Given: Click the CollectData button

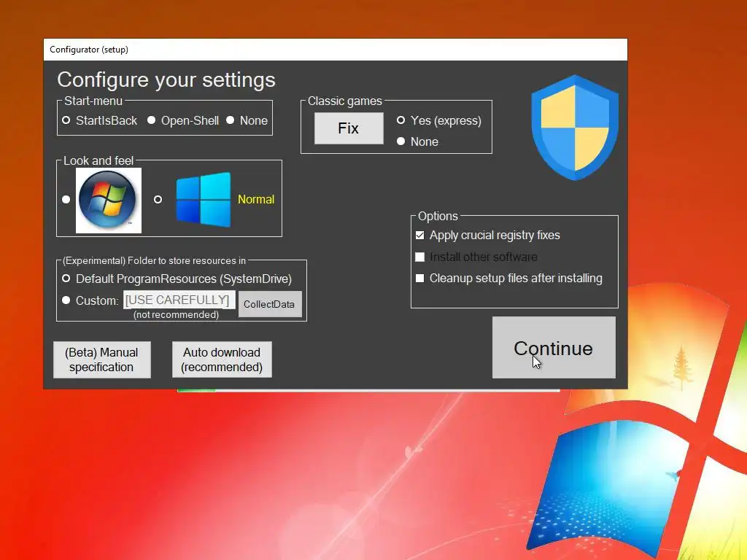Looking at the screenshot, I should 270,304.
